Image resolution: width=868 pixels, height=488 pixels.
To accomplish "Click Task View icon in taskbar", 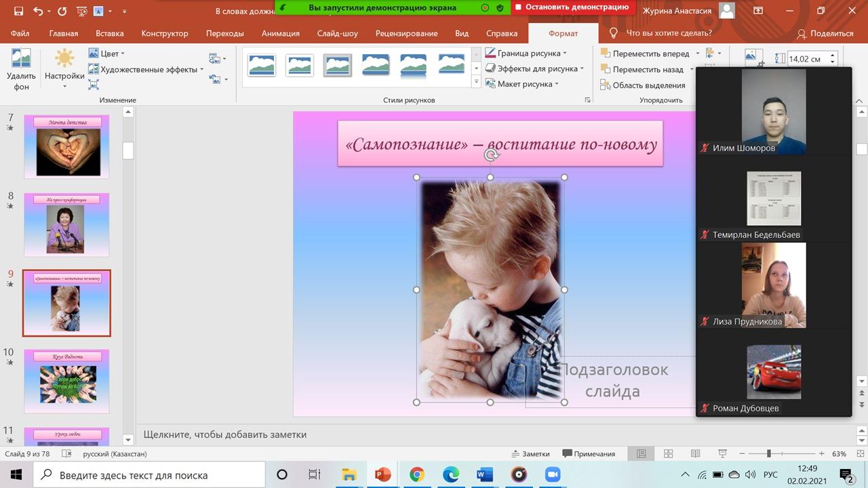I will tap(315, 474).
